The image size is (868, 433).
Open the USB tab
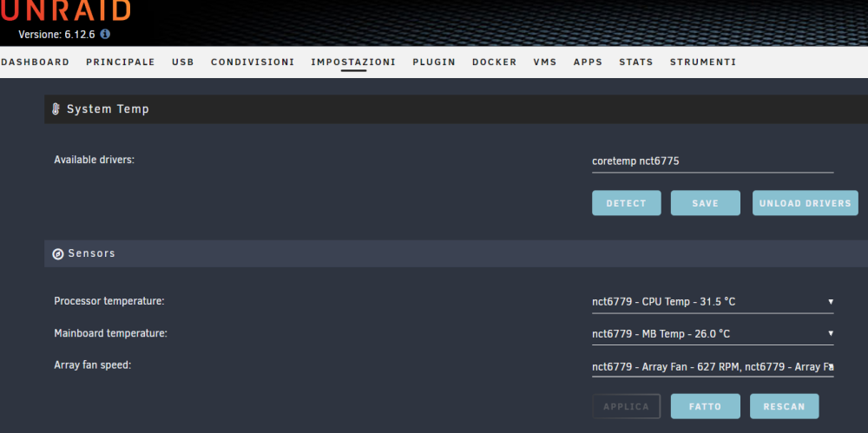[183, 62]
